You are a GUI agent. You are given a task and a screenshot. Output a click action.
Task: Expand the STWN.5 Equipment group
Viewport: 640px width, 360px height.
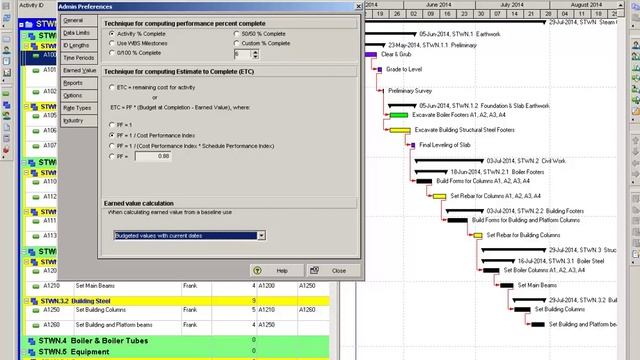pos(24,352)
